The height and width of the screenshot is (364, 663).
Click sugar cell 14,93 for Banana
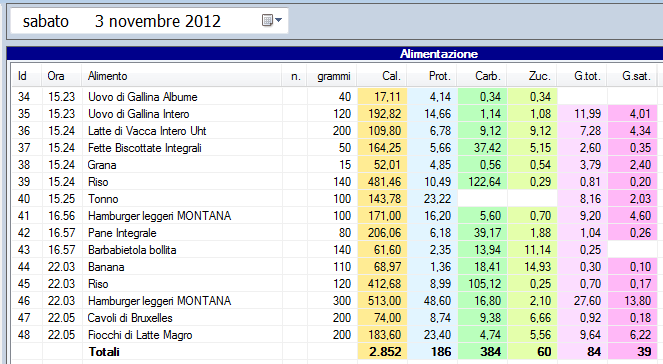point(532,267)
